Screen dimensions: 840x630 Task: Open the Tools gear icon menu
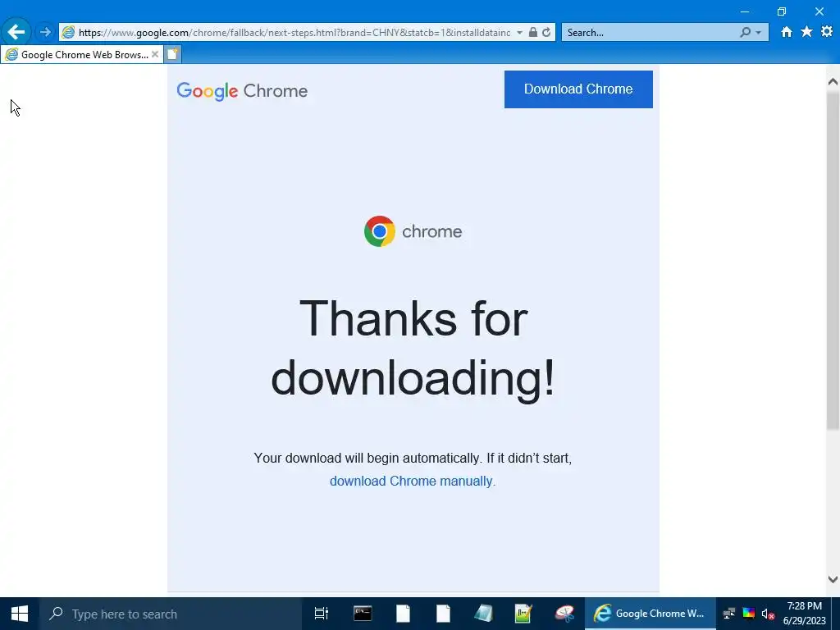tap(827, 32)
